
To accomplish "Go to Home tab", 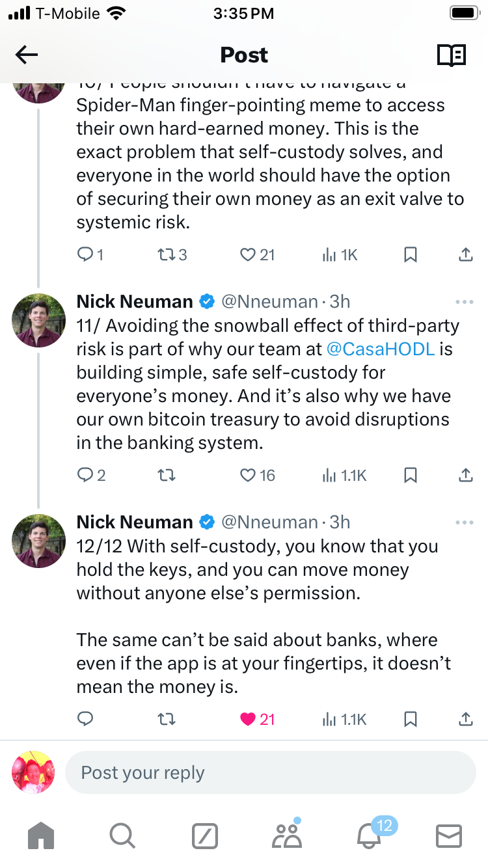I will 41,835.
